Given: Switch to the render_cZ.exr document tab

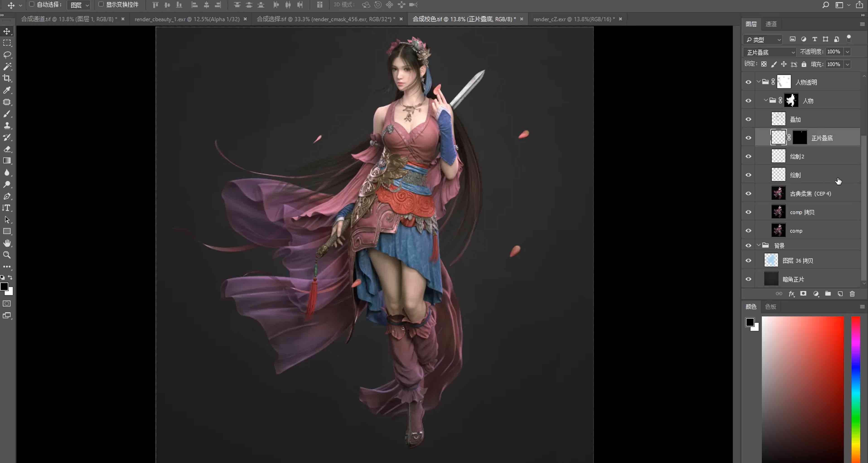Looking at the screenshot, I should (574, 19).
